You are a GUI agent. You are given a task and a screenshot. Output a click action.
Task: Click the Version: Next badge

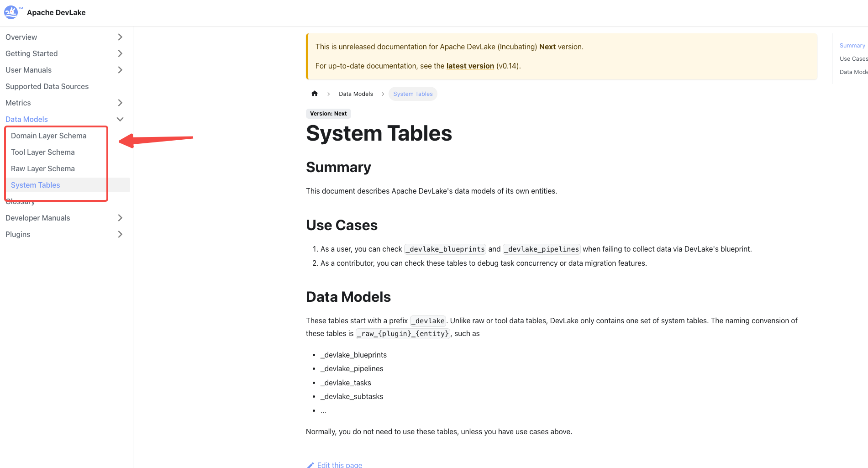coord(328,113)
